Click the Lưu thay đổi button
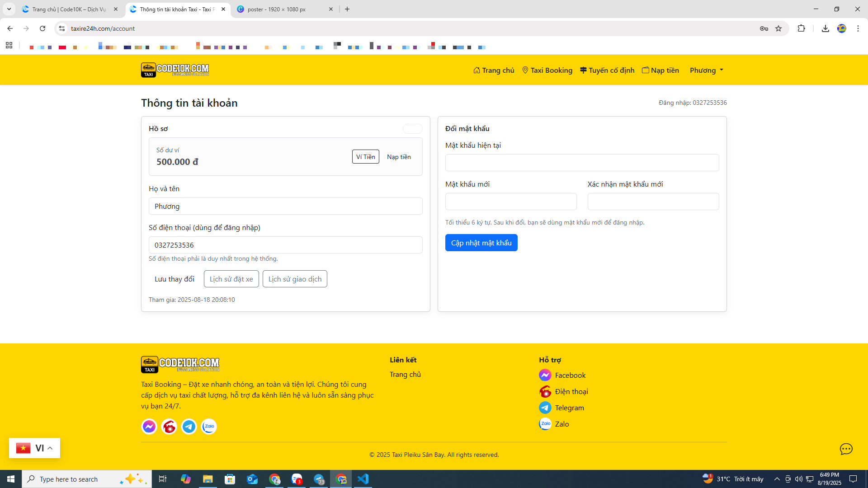The image size is (868, 488). coord(175,279)
